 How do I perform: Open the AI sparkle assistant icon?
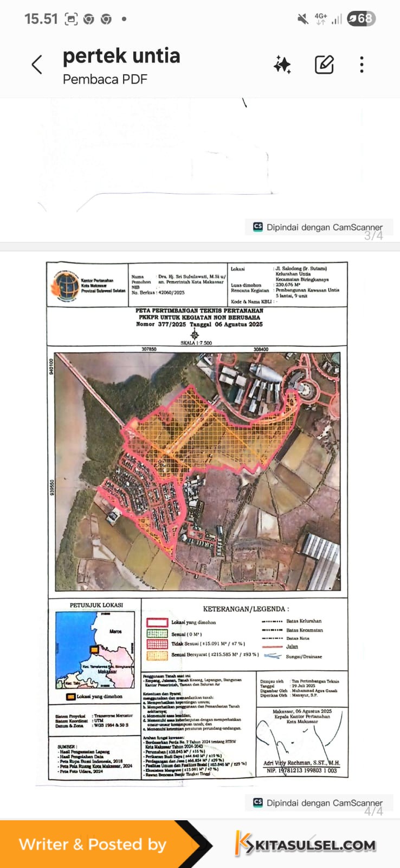(282, 65)
